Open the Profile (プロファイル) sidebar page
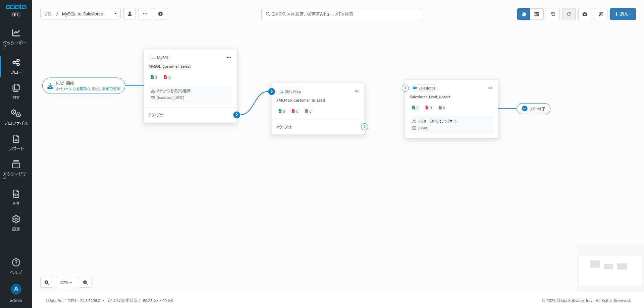This screenshot has width=644, height=308. pyautogui.click(x=16, y=117)
